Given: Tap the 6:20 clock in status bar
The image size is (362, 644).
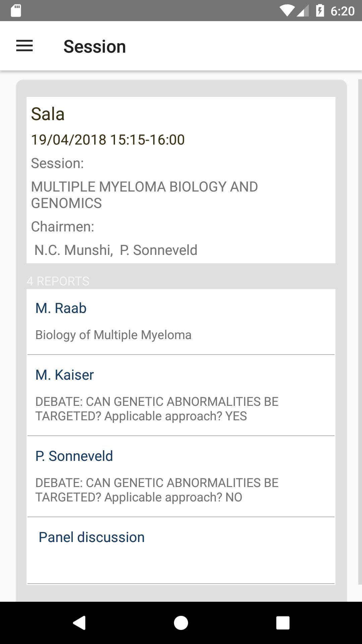Looking at the screenshot, I should pyautogui.click(x=342, y=11).
